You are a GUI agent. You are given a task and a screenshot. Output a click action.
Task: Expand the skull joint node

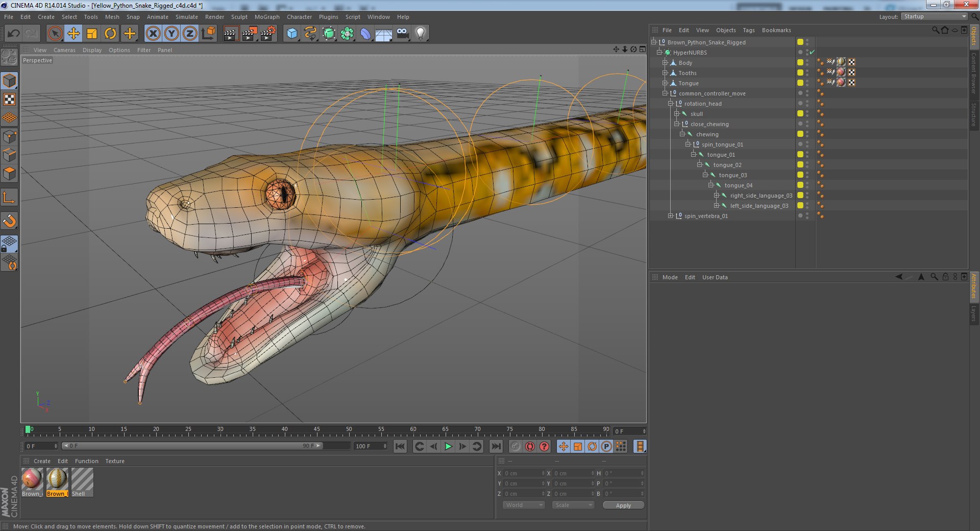tap(677, 114)
